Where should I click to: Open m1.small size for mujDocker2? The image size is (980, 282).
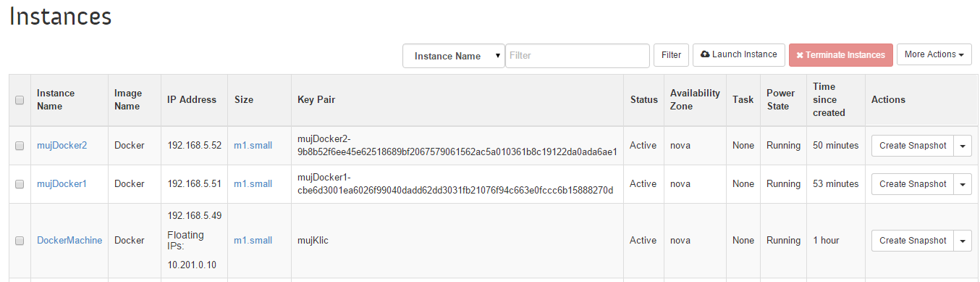click(x=253, y=146)
